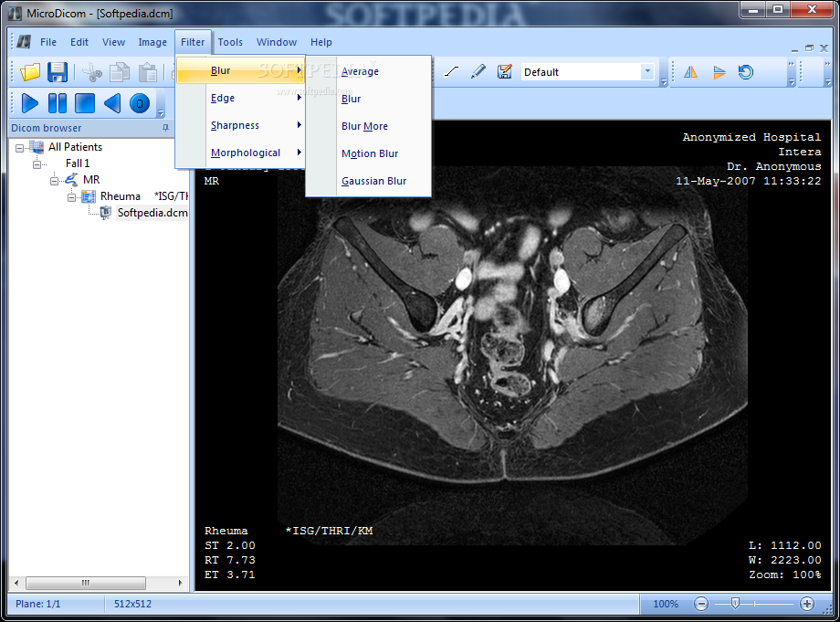Adjust the zoom slider handle

click(735, 604)
